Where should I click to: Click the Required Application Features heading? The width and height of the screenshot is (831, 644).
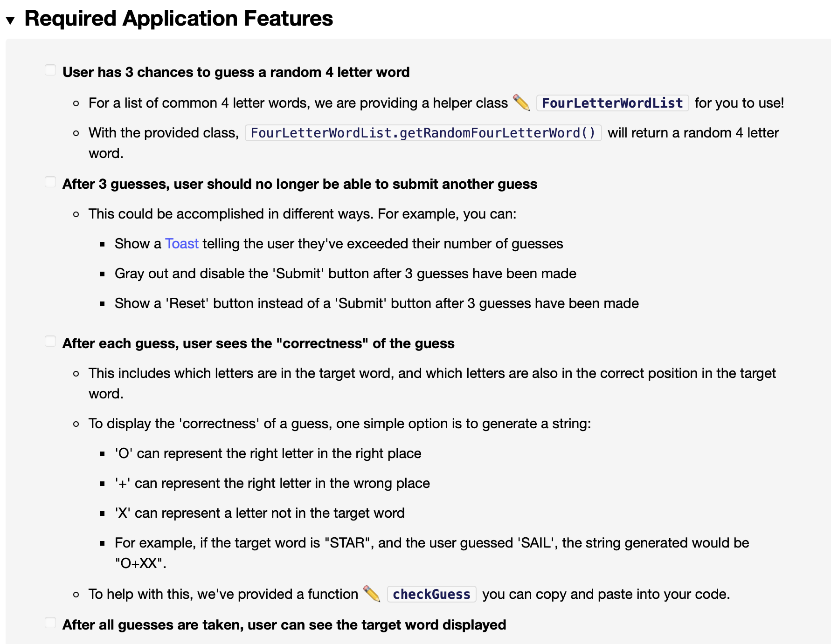(x=179, y=19)
